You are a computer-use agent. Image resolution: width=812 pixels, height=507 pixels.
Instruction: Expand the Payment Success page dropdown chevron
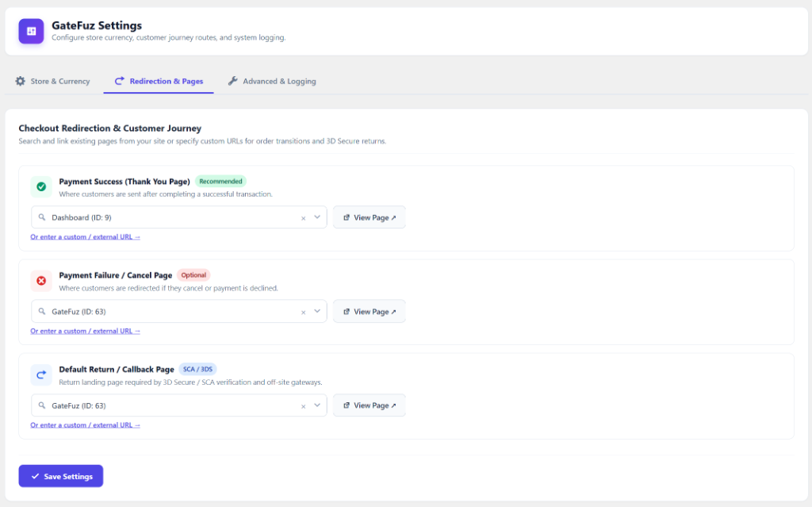[x=317, y=217]
